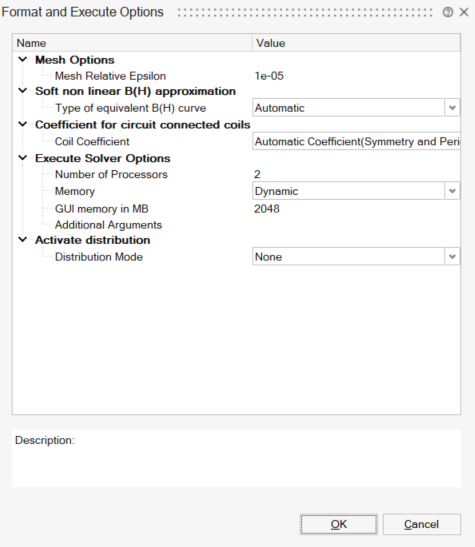
Task: Select the Number of Processors row label
Action: click(x=111, y=174)
